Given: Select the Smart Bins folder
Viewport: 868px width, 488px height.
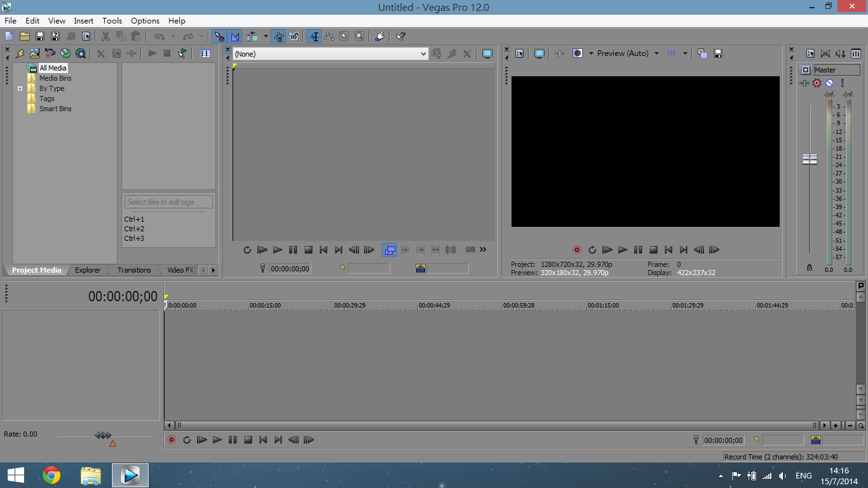Looking at the screenshot, I should [55, 109].
